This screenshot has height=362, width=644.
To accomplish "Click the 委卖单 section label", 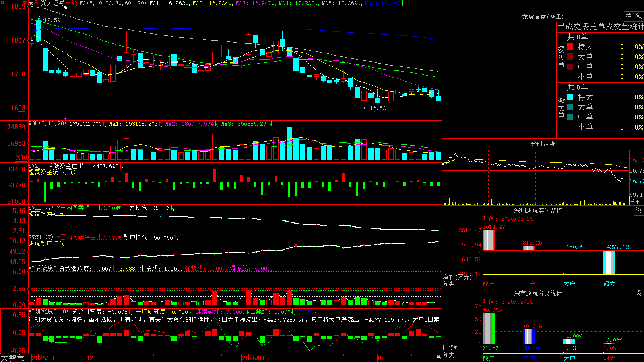I will click(x=561, y=107).
